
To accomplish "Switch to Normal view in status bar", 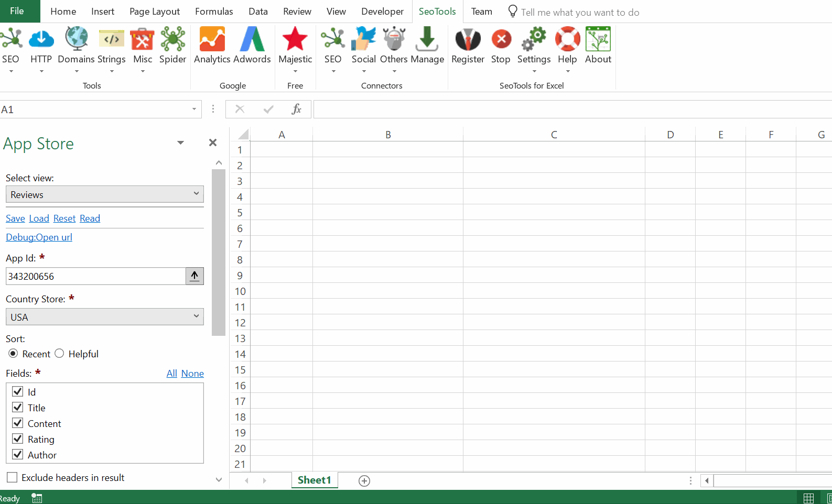I will coord(809,498).
